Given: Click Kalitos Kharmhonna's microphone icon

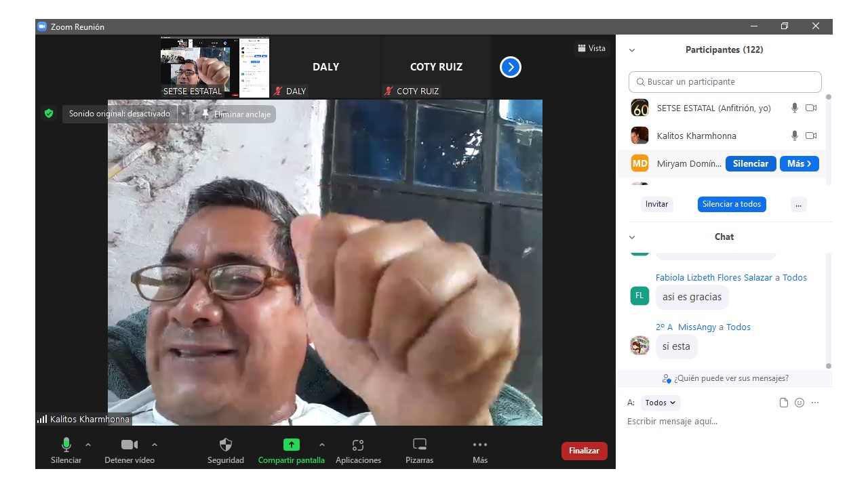Looking at the screenshot, I should coord(795,136).
